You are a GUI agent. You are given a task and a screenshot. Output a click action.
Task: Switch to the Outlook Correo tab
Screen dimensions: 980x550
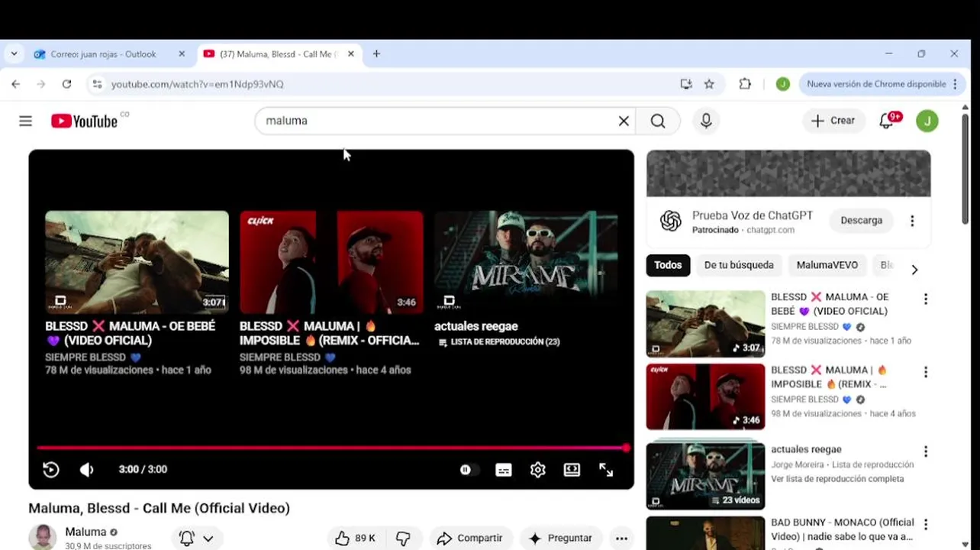[x=102, y=54]
